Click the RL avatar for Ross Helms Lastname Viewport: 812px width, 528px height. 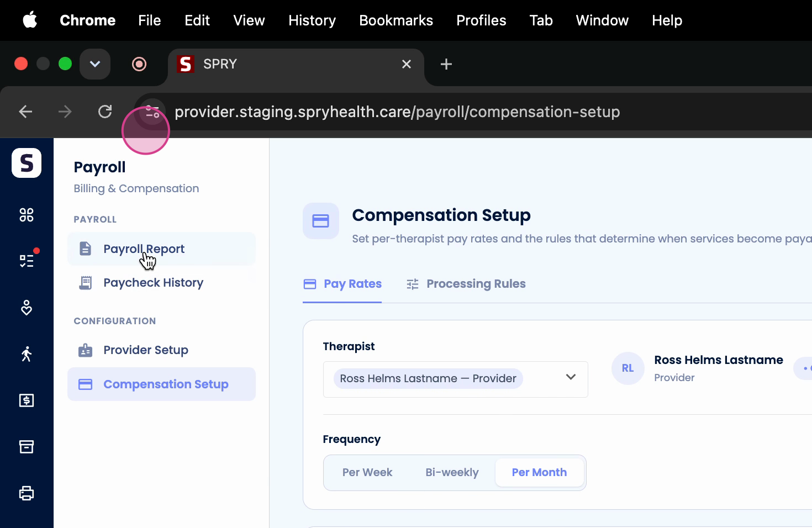[628, 368]
